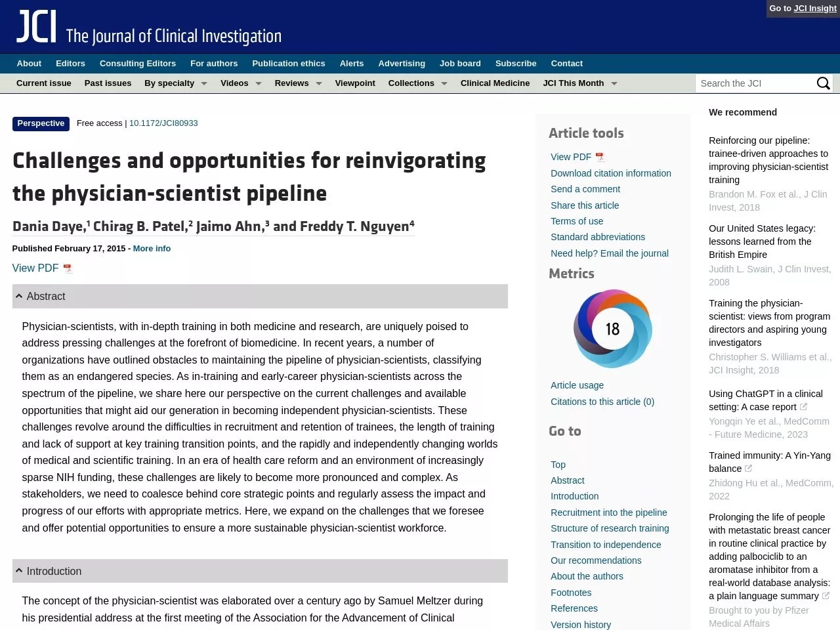This screenshot has width=840, height=630.
Task: Jump to Top in Go to list
Action: 558,465
